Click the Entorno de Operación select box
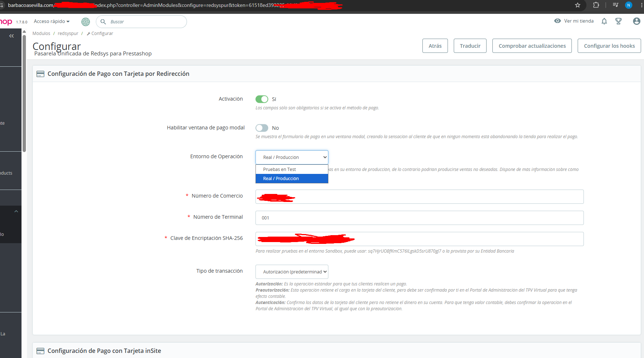This screenshot has height=358, width=644. pyautogui.click(x=292, y=157)
